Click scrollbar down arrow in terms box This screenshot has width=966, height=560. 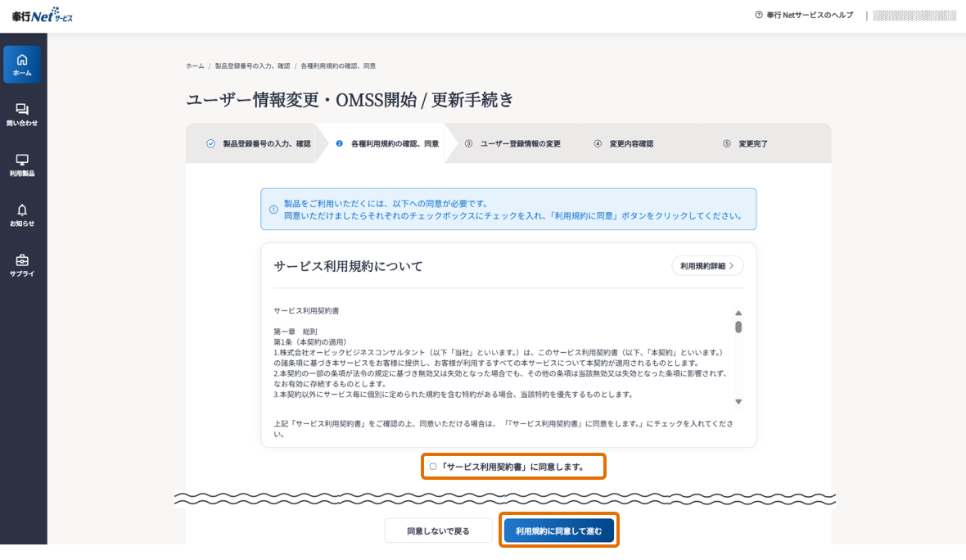[x=738, y=401]
